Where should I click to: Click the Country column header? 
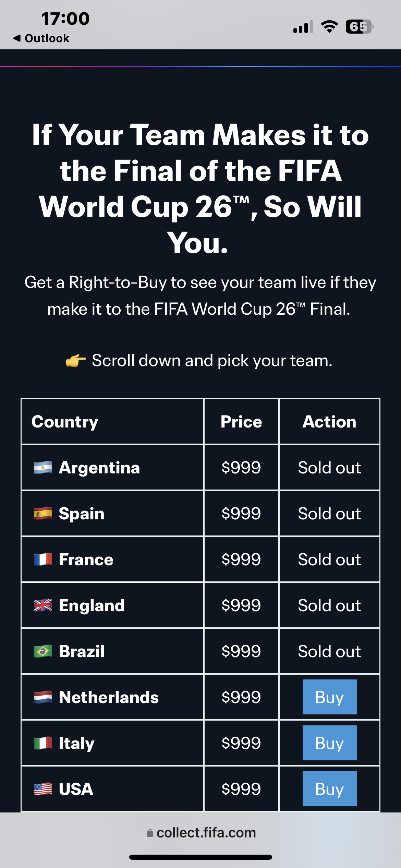pos(65,422)
